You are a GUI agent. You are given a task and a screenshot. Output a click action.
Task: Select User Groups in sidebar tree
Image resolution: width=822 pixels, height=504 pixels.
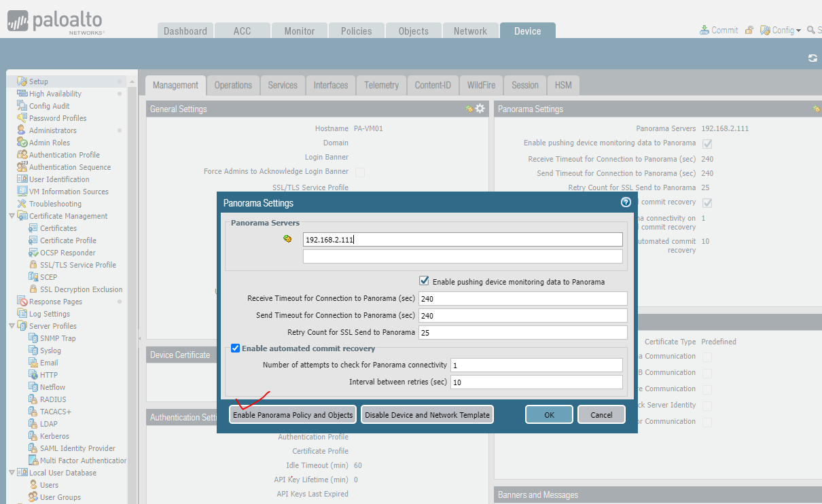[x=60, y=497]
